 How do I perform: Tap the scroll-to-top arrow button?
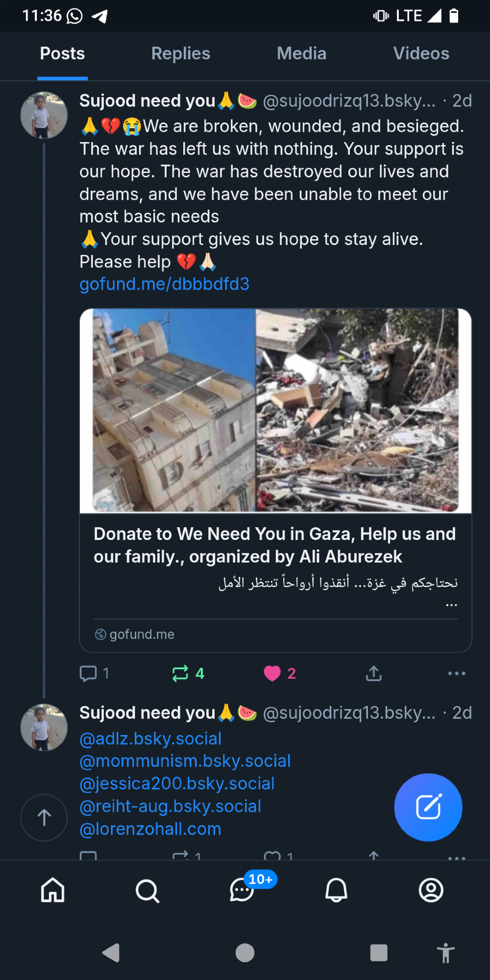point(44,817)
